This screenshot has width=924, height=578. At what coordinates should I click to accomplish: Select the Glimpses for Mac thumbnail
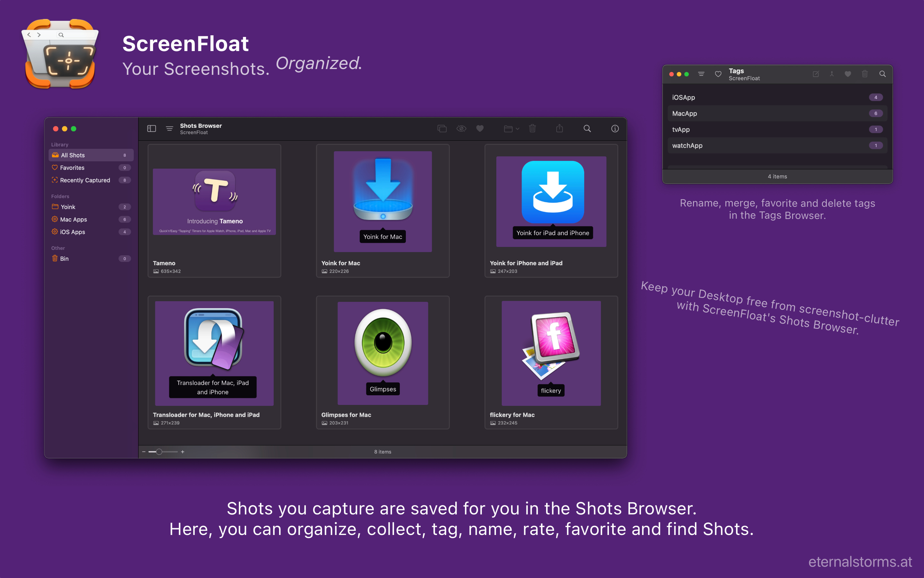[x=382, y=353]
